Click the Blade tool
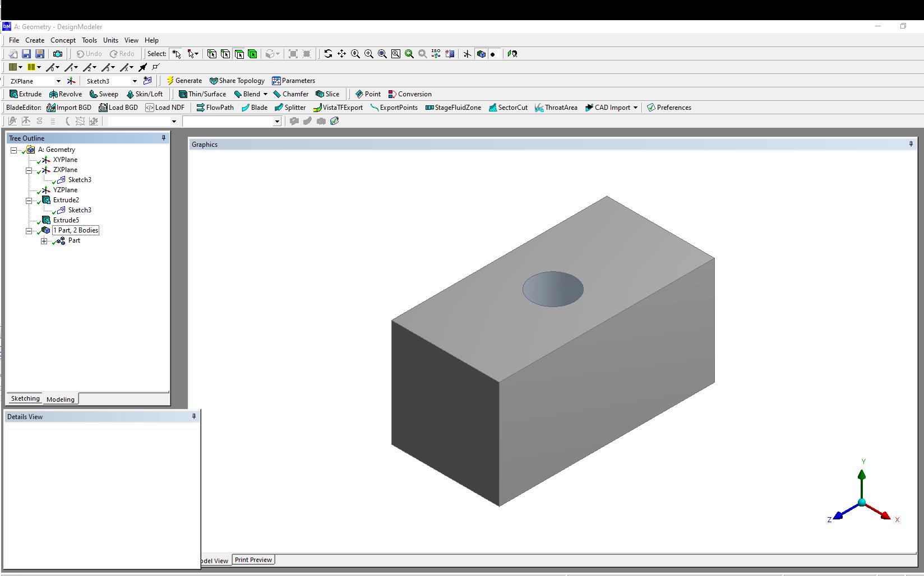The height and width of the screenshot is (576, 924). [254, 108]
